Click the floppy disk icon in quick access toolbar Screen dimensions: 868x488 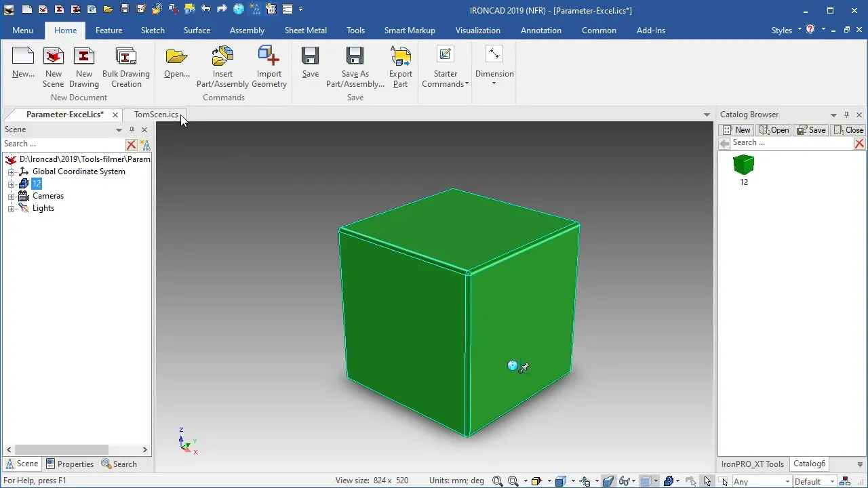pyautogui.click(x=125, y=9)
